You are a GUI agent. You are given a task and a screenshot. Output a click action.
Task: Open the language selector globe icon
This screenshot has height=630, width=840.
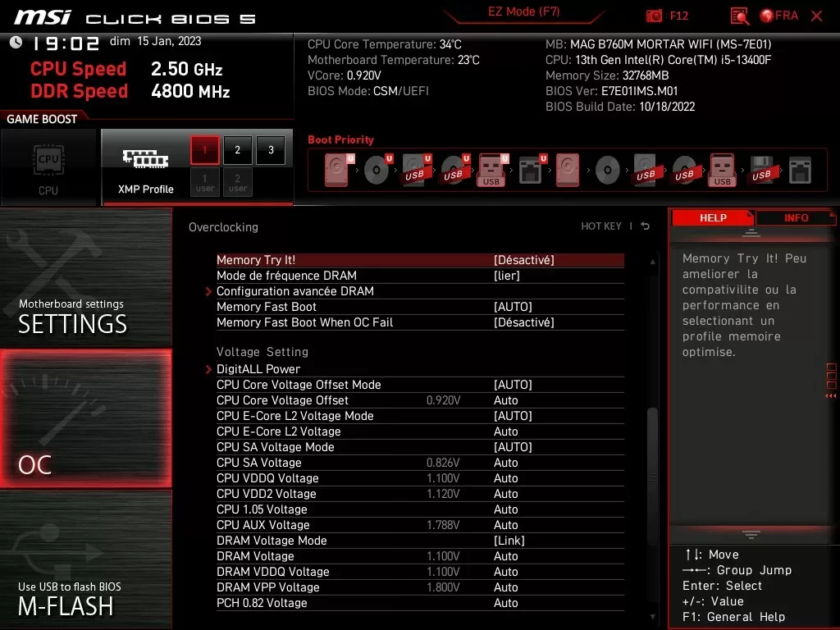click(x=766, y=16)
